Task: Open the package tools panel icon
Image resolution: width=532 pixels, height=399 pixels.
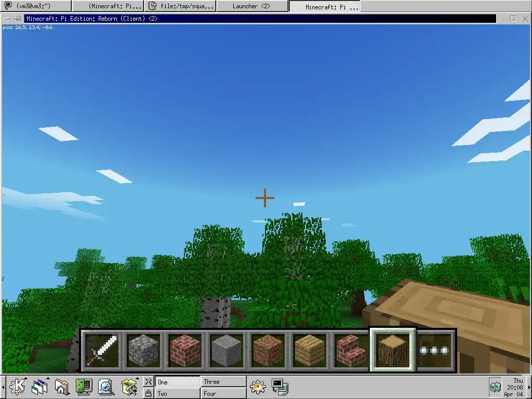Action: click(129, 387)
